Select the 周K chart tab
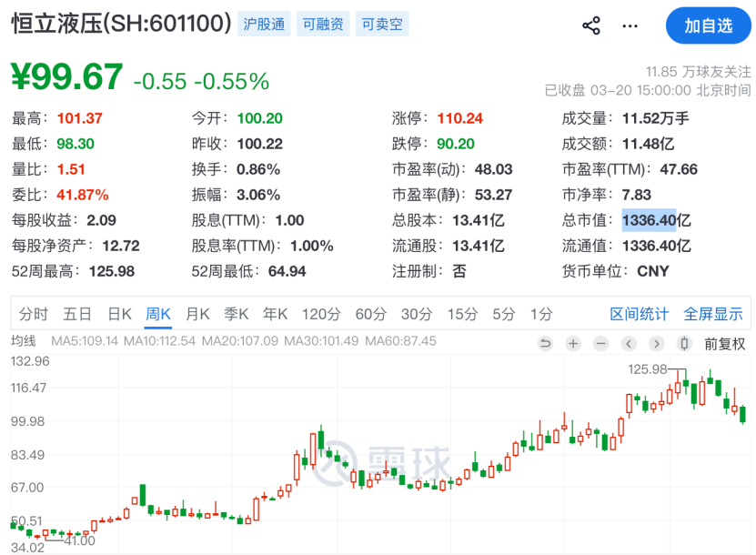 (x=158, y=315)
